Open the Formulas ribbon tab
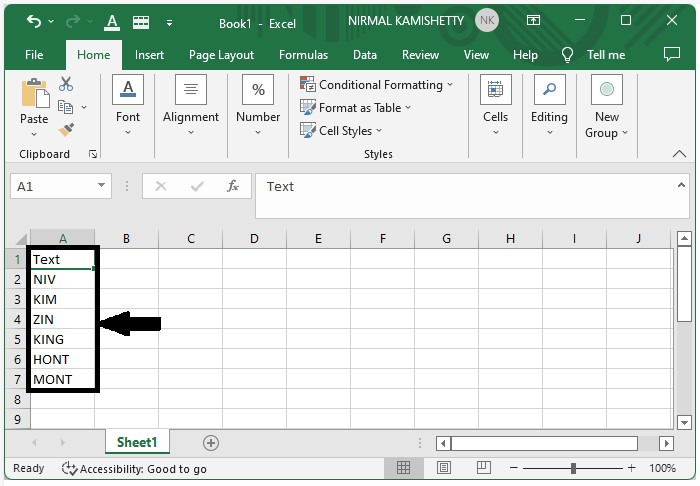This screenshot has width=700, height=486. (x=303, y=55)
